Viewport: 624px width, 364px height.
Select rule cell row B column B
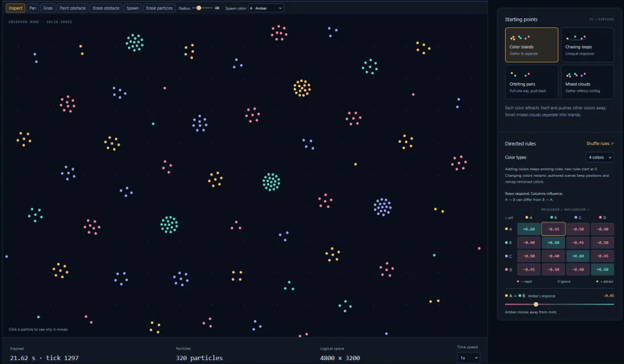553,242
